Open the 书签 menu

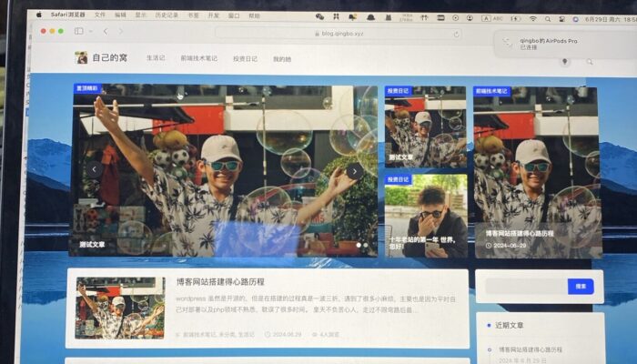pos(193,15)
